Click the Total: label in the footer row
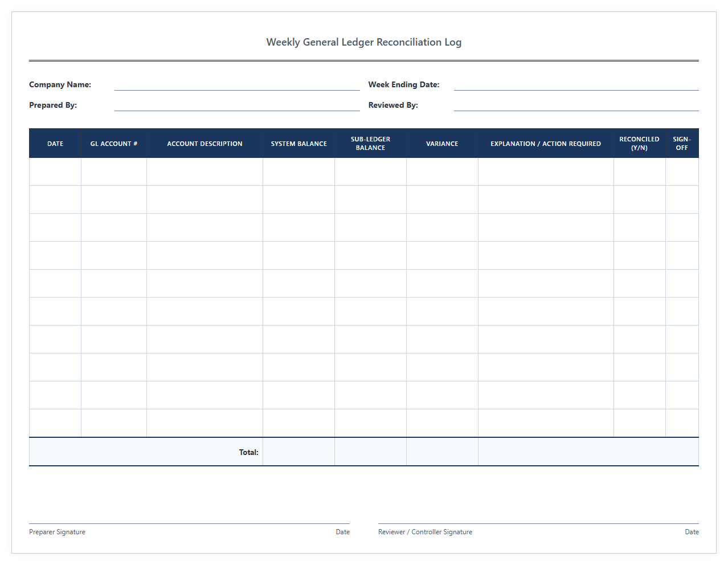This screenshot has width=728, height=565. click(248, 452)
